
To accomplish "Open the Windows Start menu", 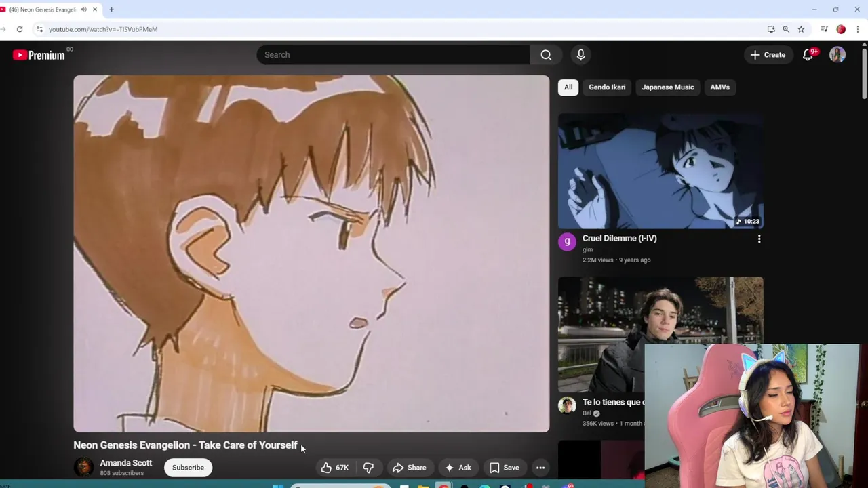I will coord(278,486).
